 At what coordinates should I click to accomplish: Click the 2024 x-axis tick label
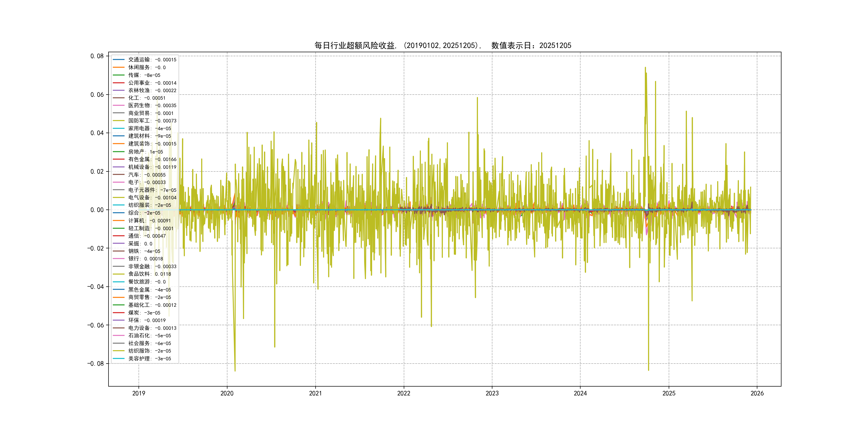pos(580,393)
